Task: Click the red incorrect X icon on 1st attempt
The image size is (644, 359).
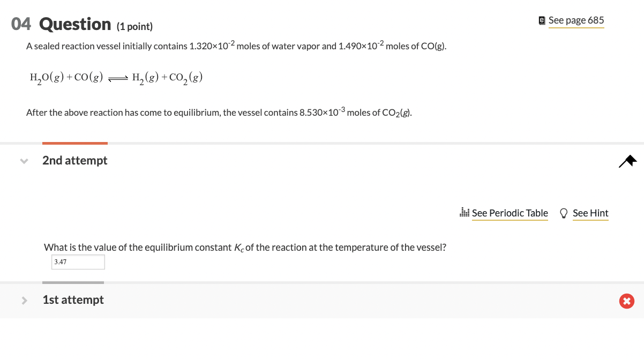Action: [x=626, y=301]
